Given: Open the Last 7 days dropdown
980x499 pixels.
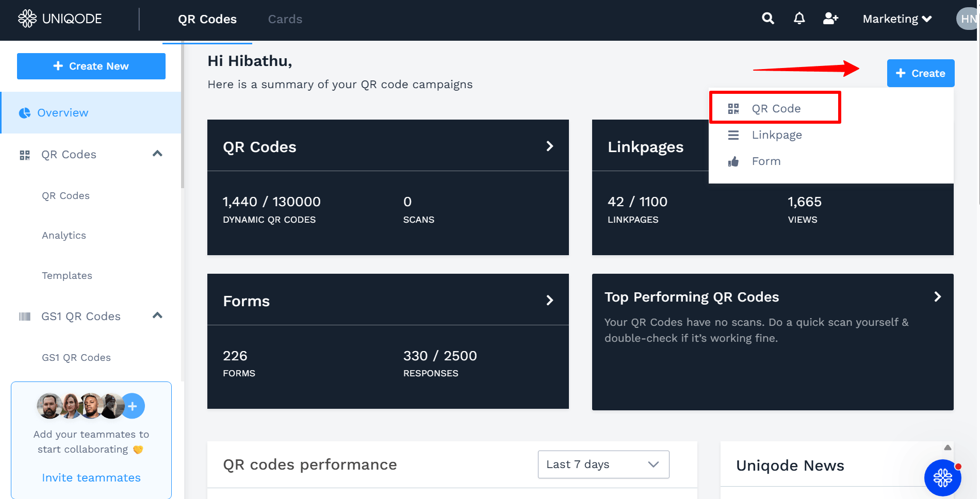Looking at the screenshot, I should coord(603,464).
